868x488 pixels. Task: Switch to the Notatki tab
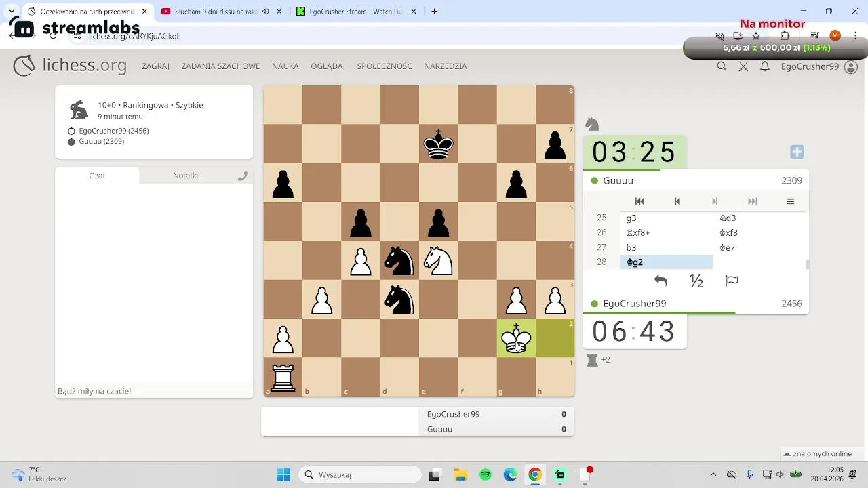point(185,176)
